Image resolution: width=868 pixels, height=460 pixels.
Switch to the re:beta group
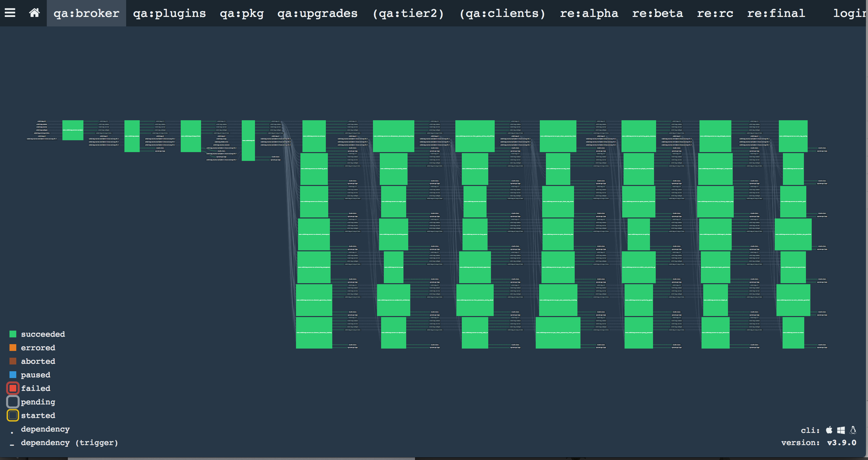657,13
